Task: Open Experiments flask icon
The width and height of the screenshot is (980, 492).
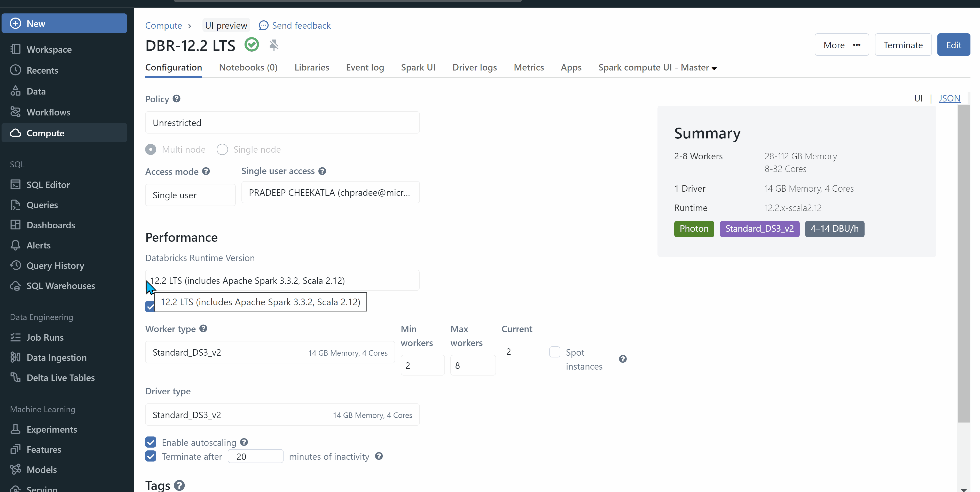Action: [x=15, y=429]
